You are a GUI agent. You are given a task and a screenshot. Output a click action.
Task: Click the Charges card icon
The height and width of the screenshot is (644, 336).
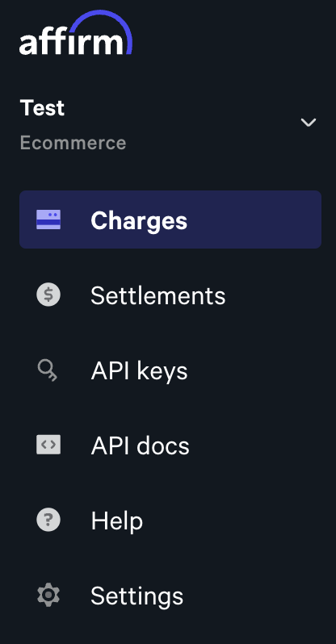pos(48,220)
